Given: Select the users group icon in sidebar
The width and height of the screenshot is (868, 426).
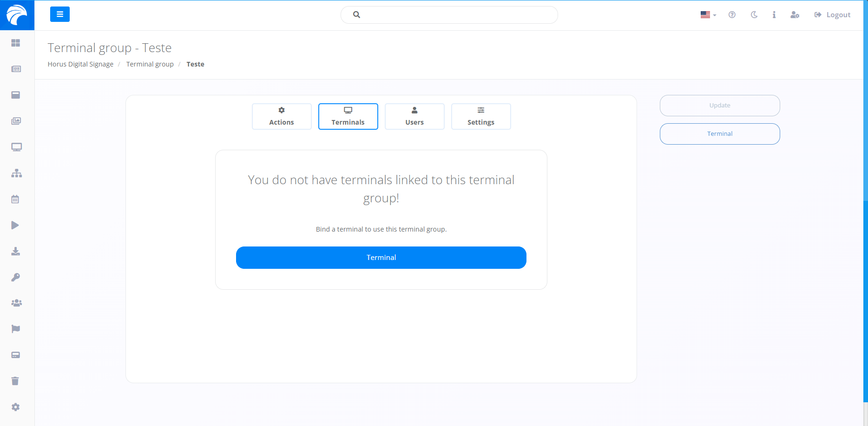Looking at the screenshot, I should coord(16,303).
